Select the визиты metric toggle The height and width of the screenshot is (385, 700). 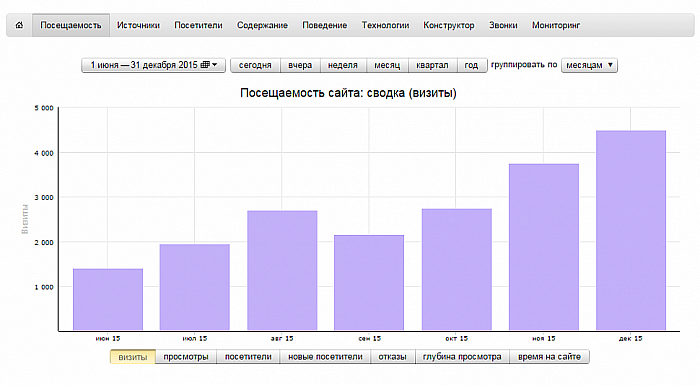(133, 357)
